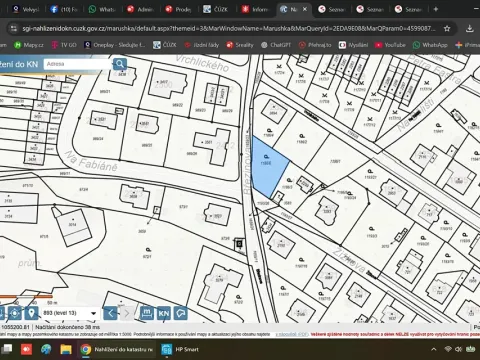Screen dimensions: 480x360
Task: Open the Vysílání bookmark
Action: 353,45
